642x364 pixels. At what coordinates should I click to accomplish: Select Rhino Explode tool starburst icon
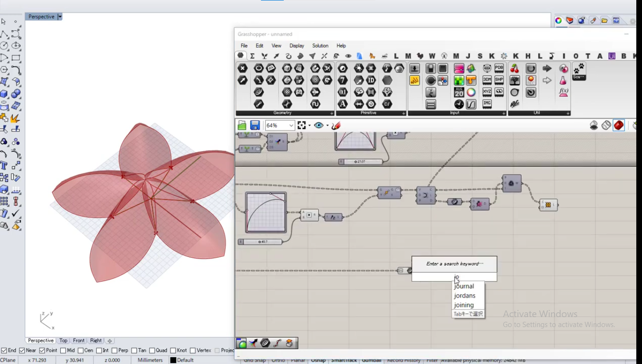tap(16, 118)
